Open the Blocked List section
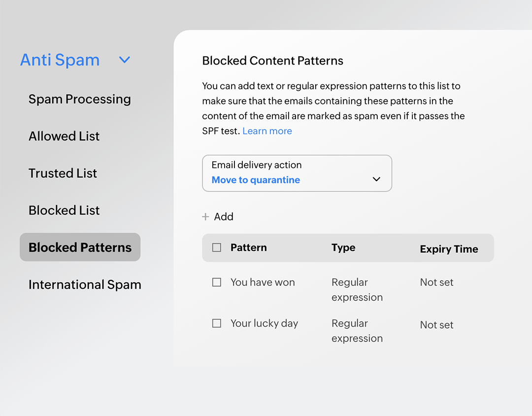Viewport: 532px width, 416px height. [64, 210]
